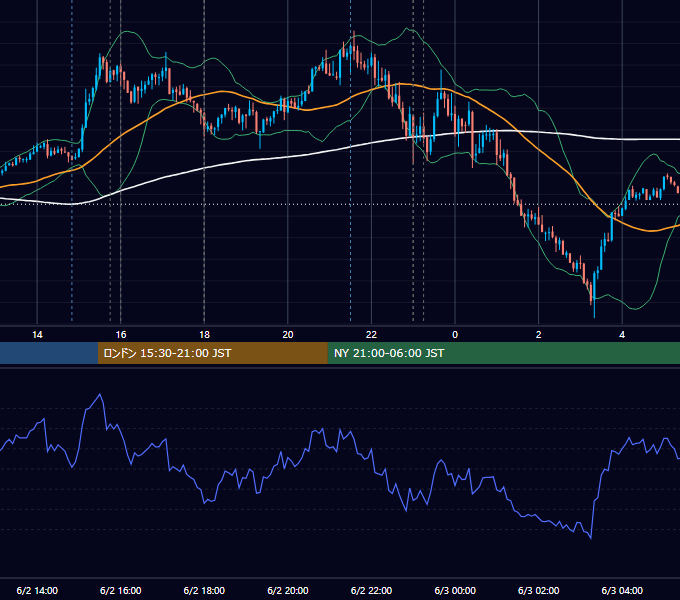Click the 6/2 18:00 time label
Image resolution: width=680 pixels, height=600 pixels.
[204, 590]
